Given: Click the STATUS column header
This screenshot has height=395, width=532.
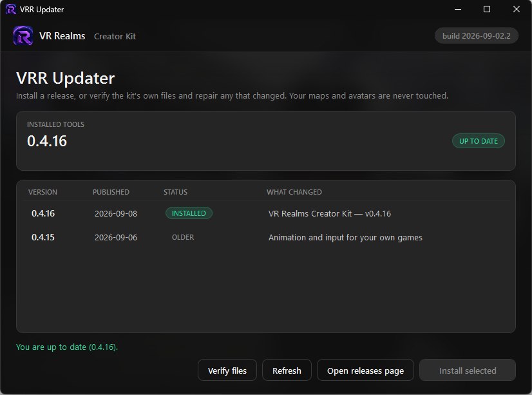Looking at the screenshot, I should coord(175,192).
